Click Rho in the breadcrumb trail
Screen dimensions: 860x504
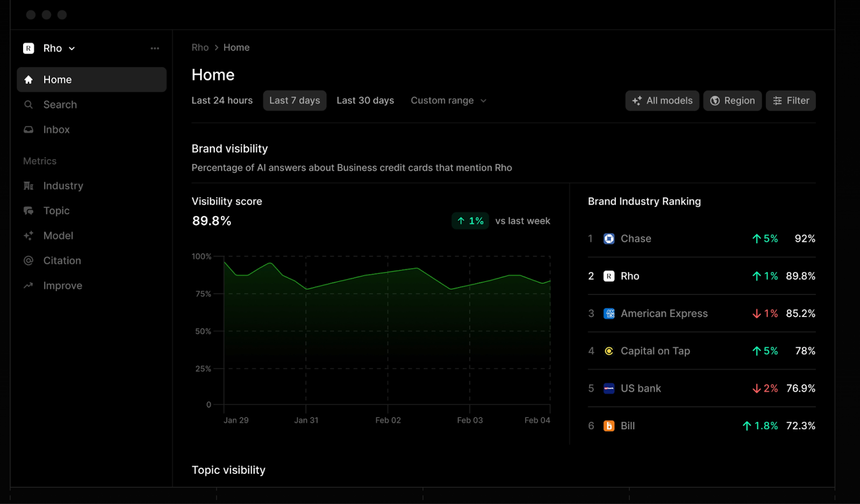(x=199, y=47)
